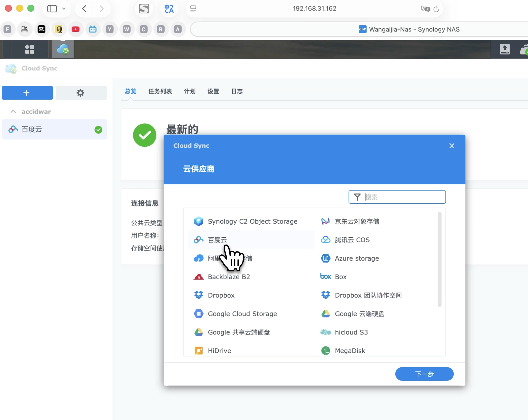The height and width of the screenshot is (420, 528).
Task: Open the Y favorite bookmark
Action: (110, 29)
